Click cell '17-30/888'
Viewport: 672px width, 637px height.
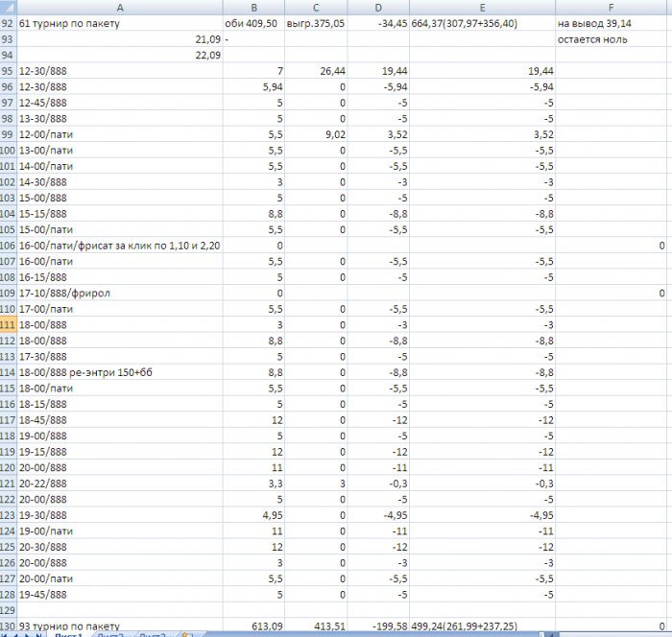click(x=120, y=357)
